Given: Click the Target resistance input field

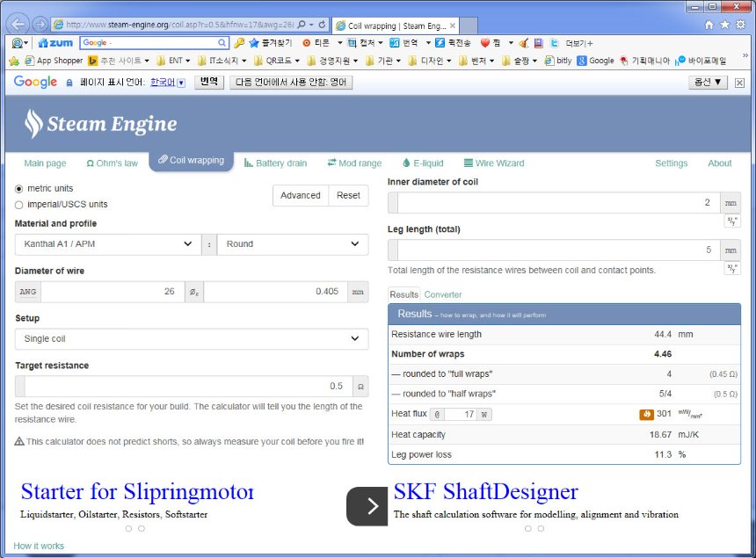Looking at the screenshot, I should point(188,387).
